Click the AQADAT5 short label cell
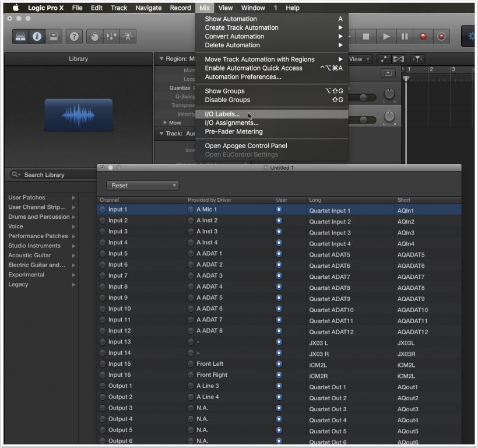 pyautogui.click(x=411, y=255)
